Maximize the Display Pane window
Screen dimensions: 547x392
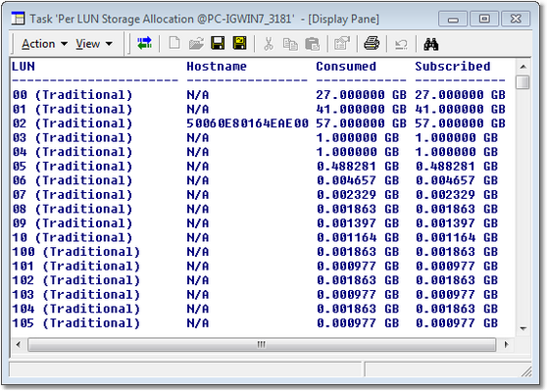(484, 19)
